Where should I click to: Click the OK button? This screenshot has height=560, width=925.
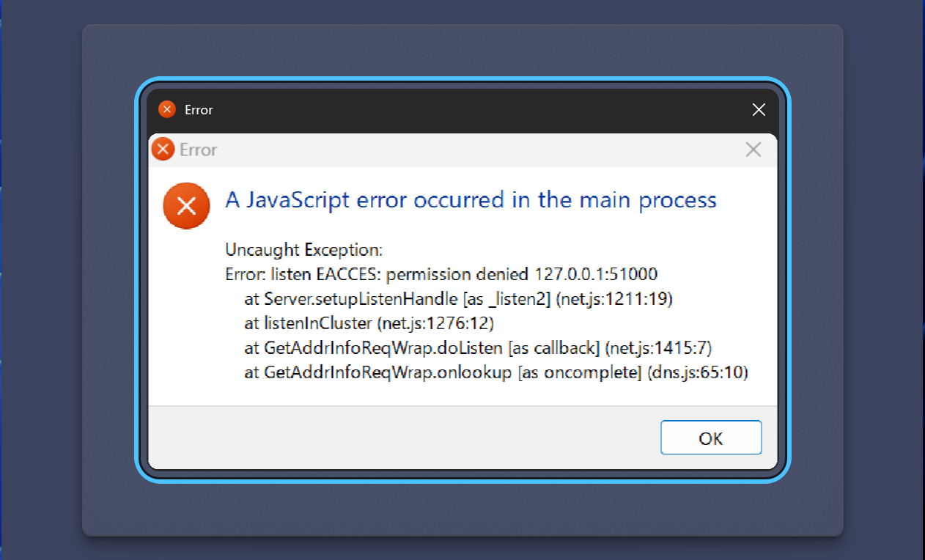click(x=711, y=438)
